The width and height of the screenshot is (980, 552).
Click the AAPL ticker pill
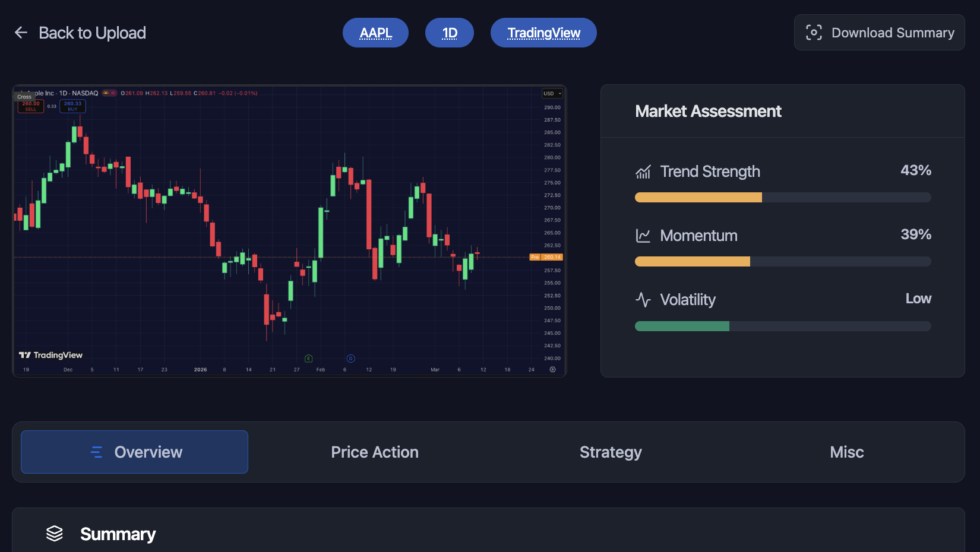click(x=375, y=33)
